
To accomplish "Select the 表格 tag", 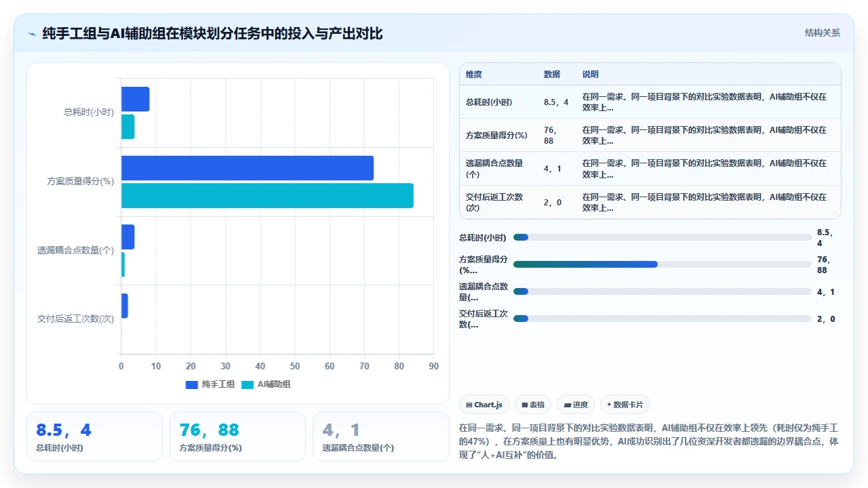I will click(x=533, y=405).
